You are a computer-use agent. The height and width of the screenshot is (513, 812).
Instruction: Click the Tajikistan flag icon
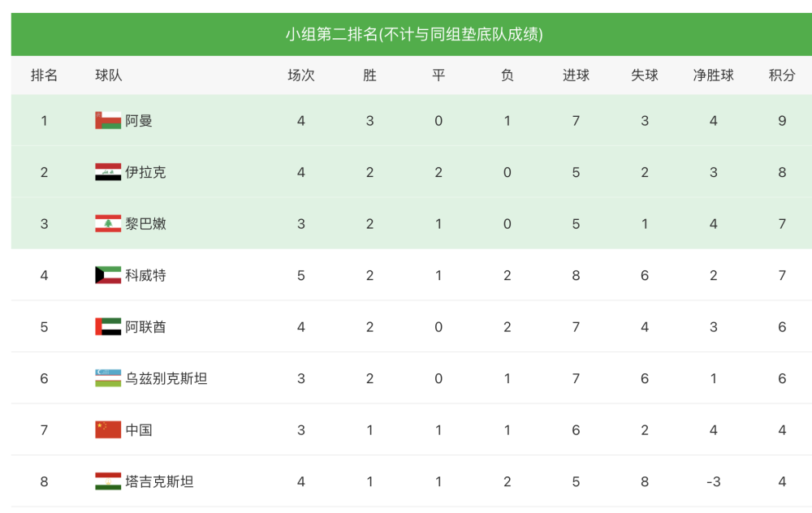pyautogui.click(x=108, y=481)
